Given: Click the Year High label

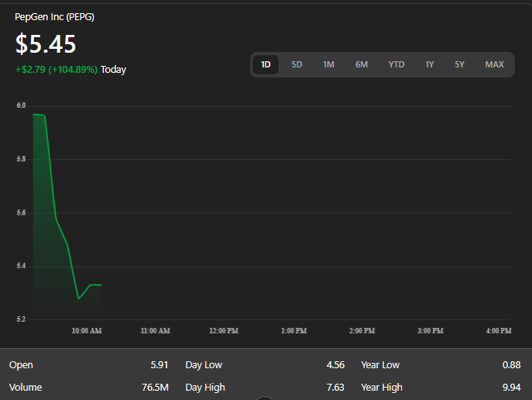Looking at the screenshot, I should (x=382, y=388).
